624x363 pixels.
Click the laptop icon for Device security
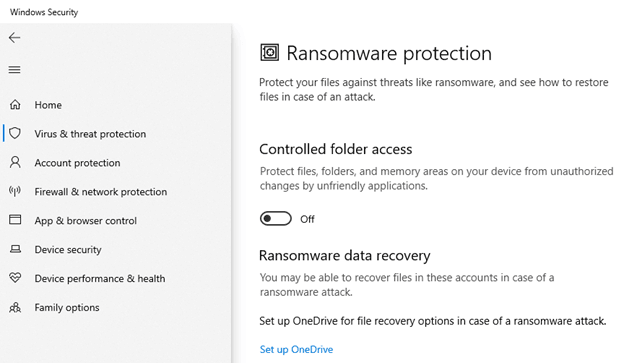[15, 249]
